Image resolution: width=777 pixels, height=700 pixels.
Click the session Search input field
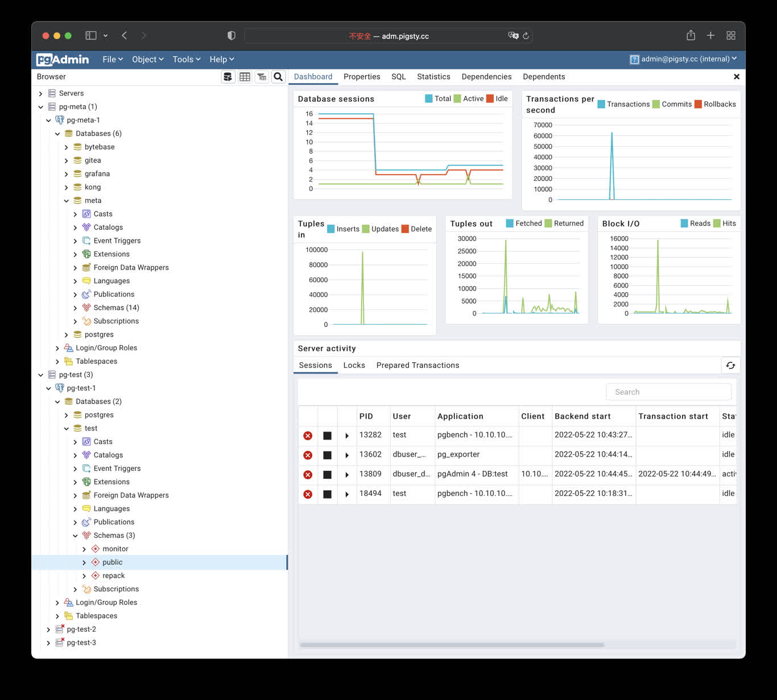(x=668, y=392)
